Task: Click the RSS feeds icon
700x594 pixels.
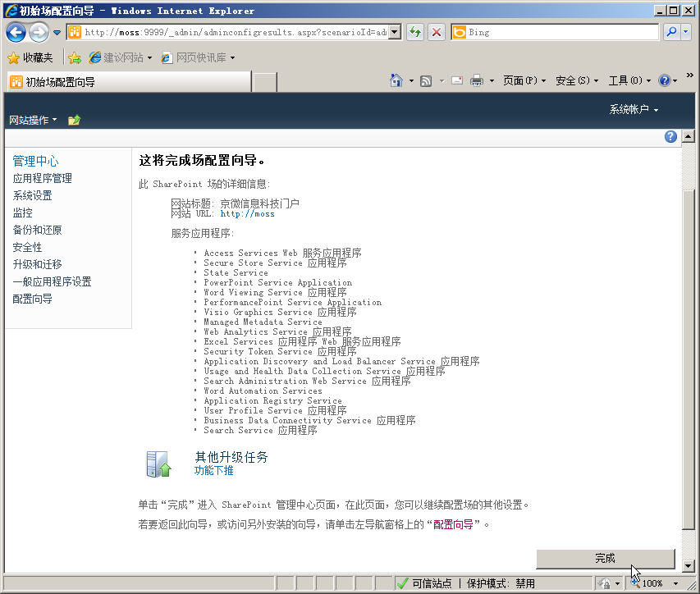Action: click(426, 80)
